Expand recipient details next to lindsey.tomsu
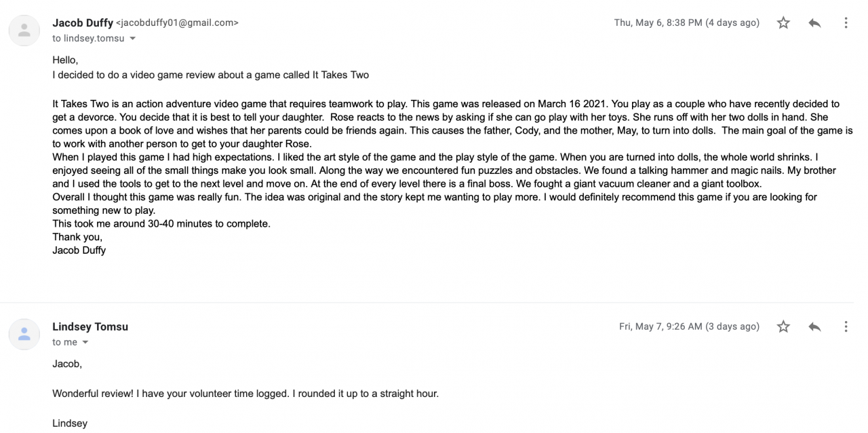This screenshot has height=433, width=868. coord(133,39)
